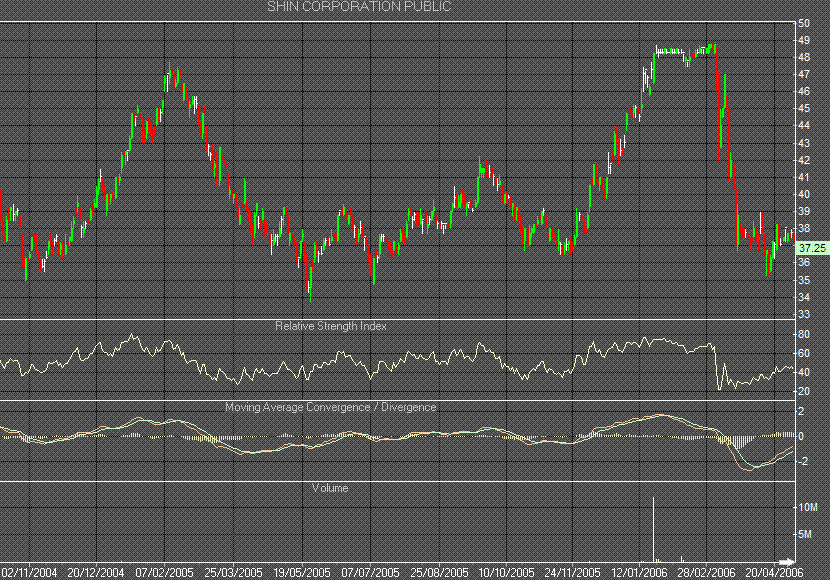Select the Moving Average Convergence / Divergence label
Screen dimensions: 830x580
coord(331,407)
